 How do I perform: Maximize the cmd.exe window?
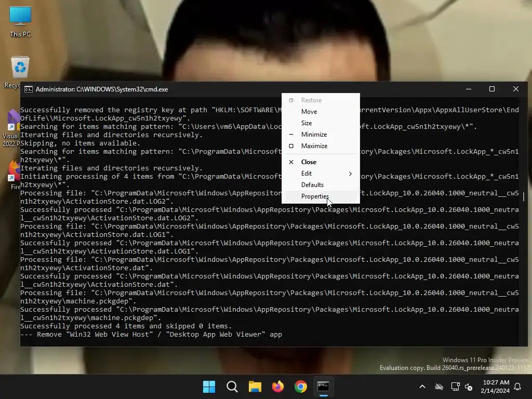492,89
